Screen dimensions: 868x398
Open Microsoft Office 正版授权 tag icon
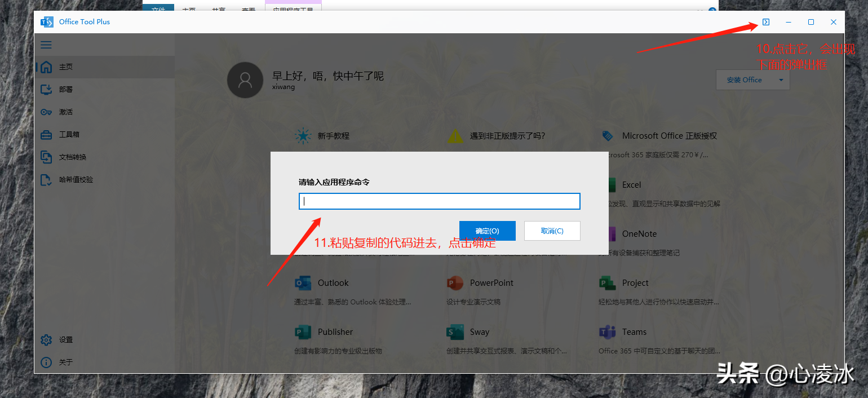pos(608,136)
